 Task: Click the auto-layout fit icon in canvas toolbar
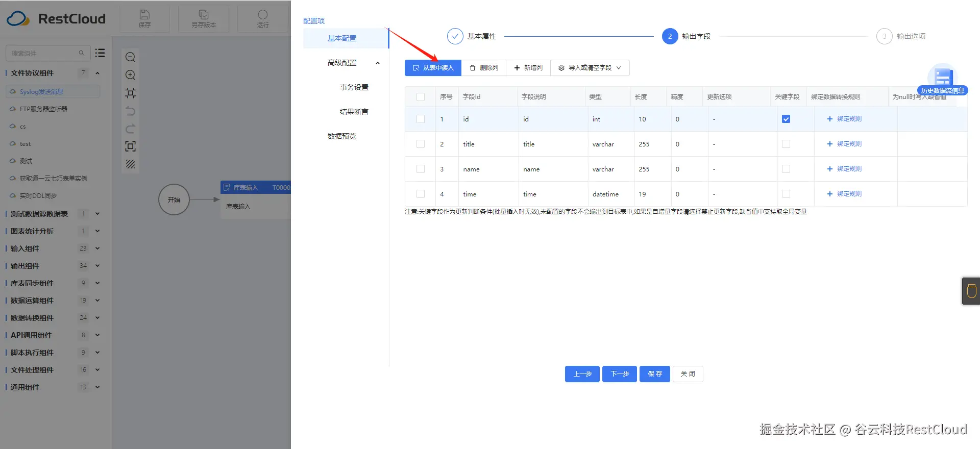[130, 93]
